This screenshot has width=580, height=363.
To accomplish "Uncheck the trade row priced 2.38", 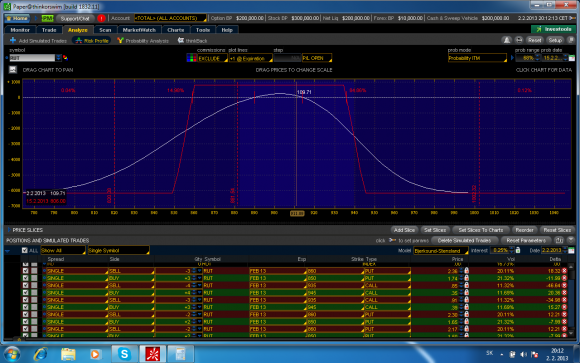I will click(25, 314).
